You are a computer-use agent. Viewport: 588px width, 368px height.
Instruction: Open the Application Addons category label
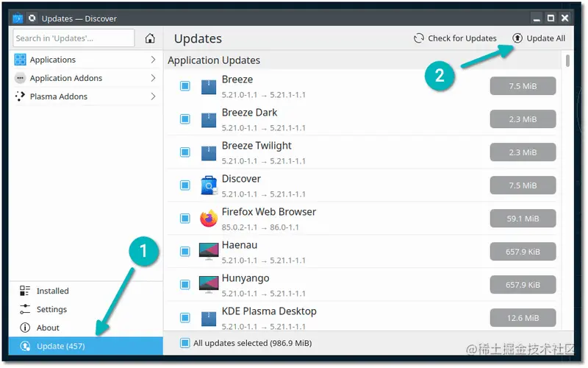(66, 78)
